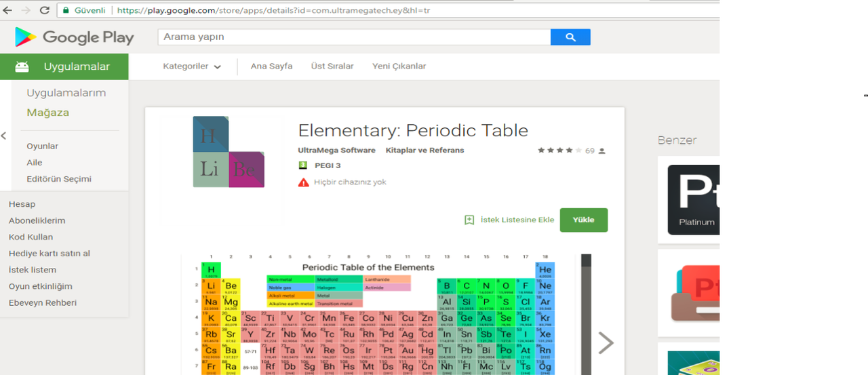Viewport: 868px width, 375px height.
Task: Click the star rating display
Action: [x=559, y=151]
